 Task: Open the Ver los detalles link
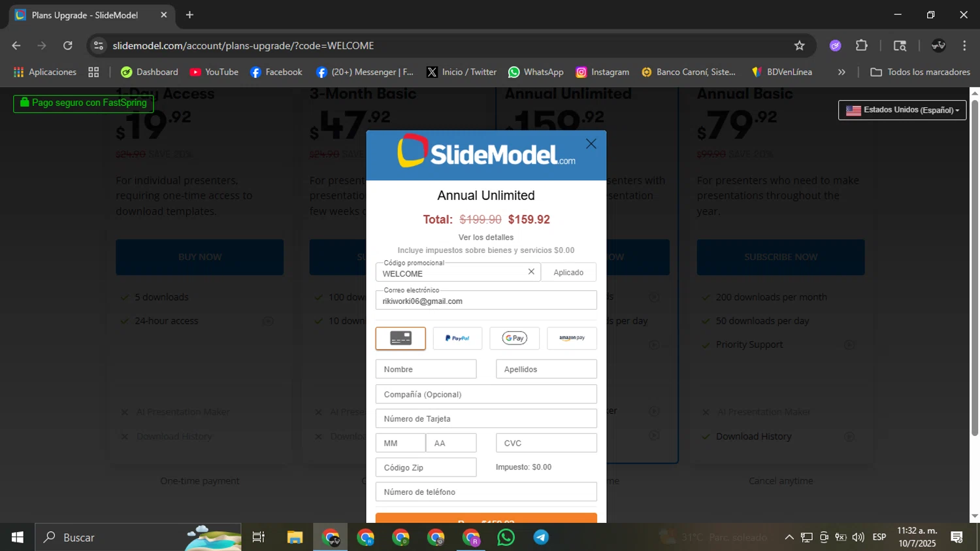pyautogui.click(x=486, y=237)
